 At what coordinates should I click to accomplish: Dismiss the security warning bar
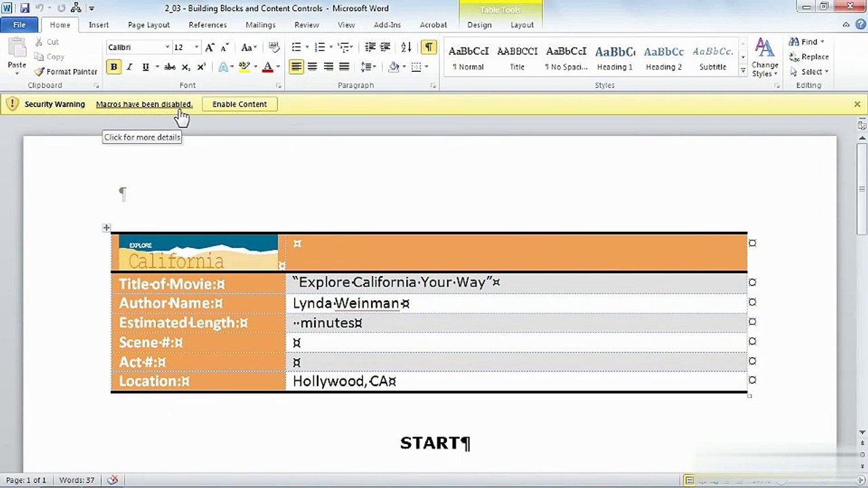(x=857, y=104)
